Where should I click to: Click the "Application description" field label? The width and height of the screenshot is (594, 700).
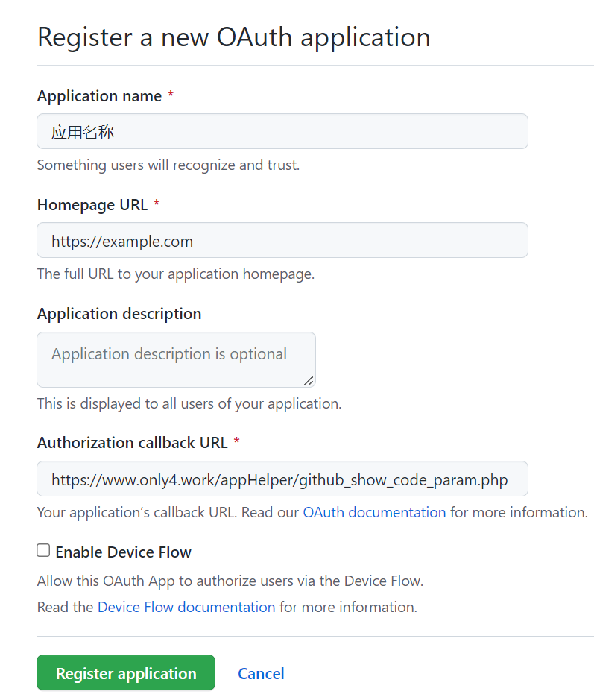[119, 314]
